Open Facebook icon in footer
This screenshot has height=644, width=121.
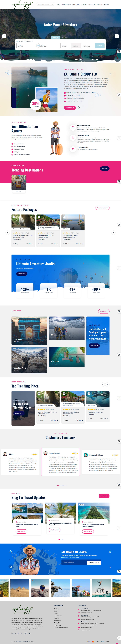click(18, 633)
